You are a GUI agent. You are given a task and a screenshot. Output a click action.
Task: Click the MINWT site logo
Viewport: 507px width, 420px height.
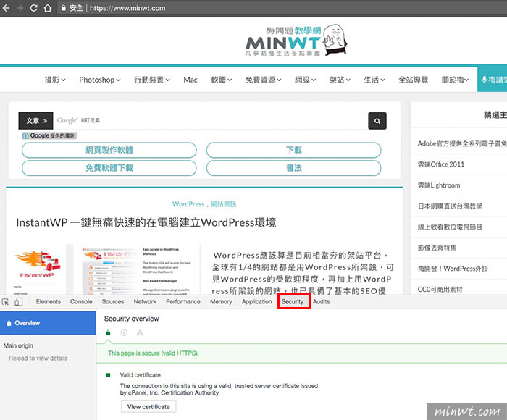point(296,41)
